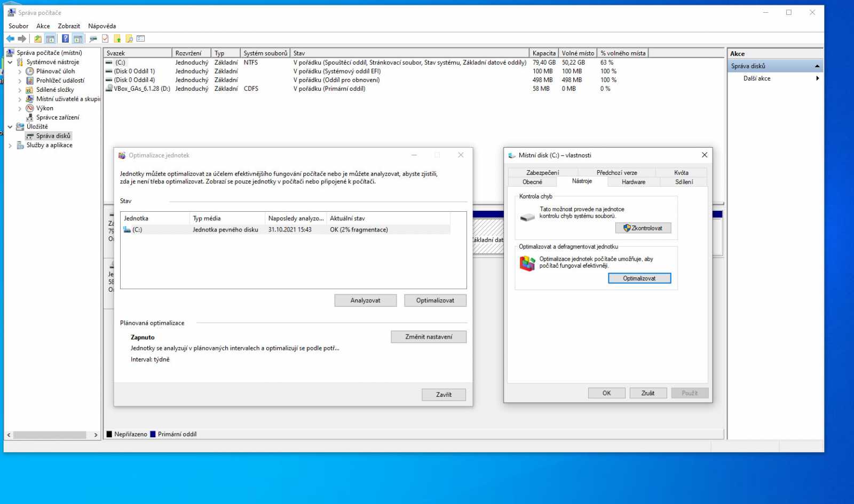
Task: Open Správce zařízení in the tree
Action: click(57, 117)
